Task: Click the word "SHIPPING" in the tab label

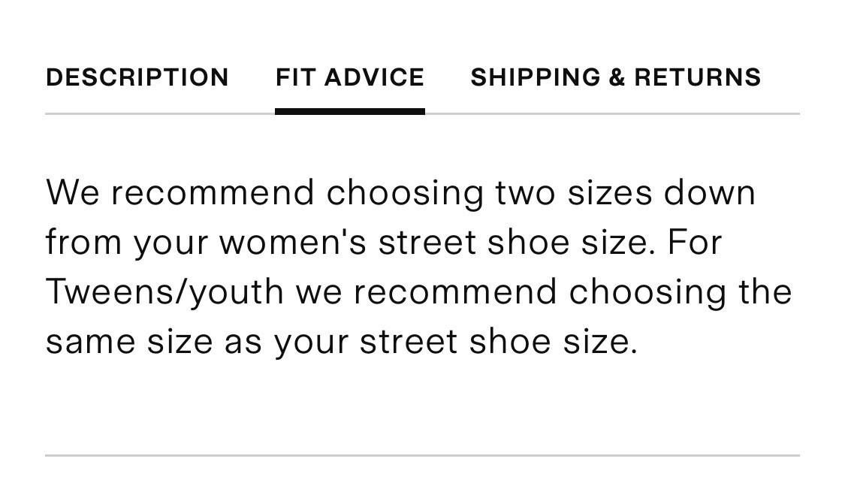Action: tap(535, 77)
